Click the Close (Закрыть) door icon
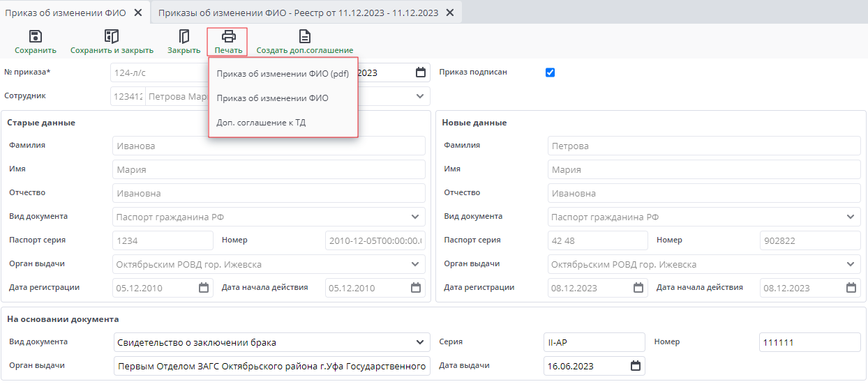868x384 pixels. [x=184, y=36]
